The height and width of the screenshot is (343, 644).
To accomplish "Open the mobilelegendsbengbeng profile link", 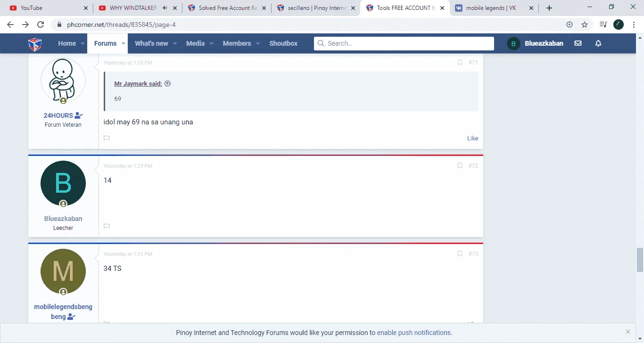I will [x=63, y=311].
